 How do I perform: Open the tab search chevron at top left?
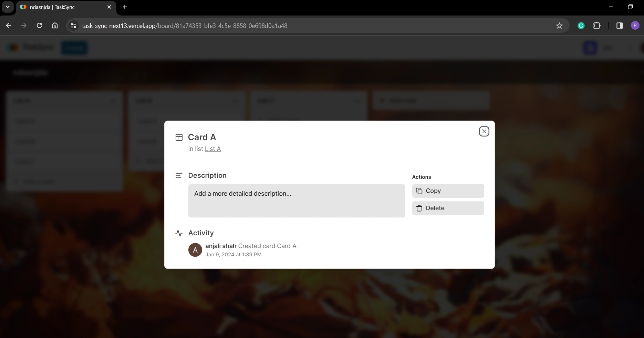coord(8,7)
